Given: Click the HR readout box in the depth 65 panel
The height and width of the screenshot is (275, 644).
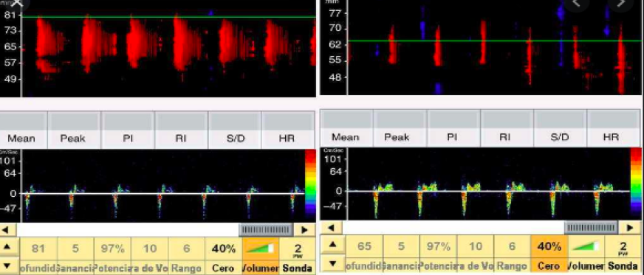Looking at the screenshot, I should tap(614, 119).
